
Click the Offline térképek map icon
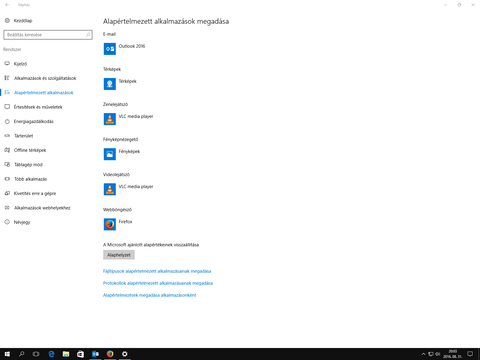[x=7, y=150]
